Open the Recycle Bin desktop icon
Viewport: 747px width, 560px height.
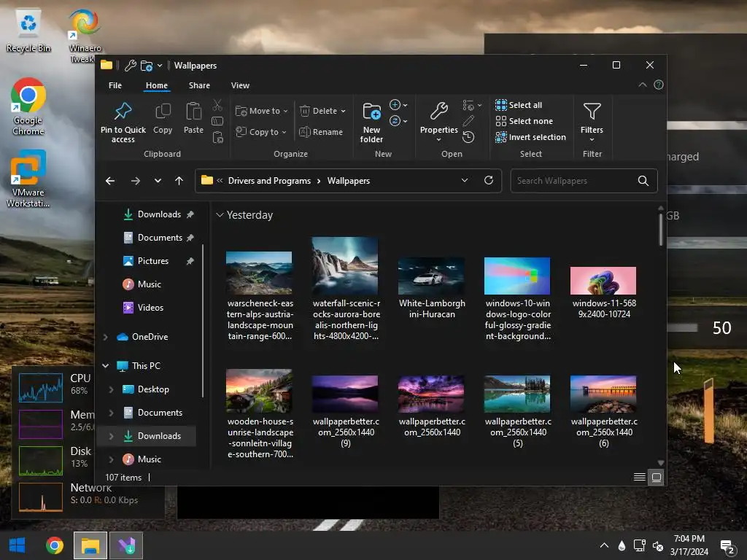28,31
